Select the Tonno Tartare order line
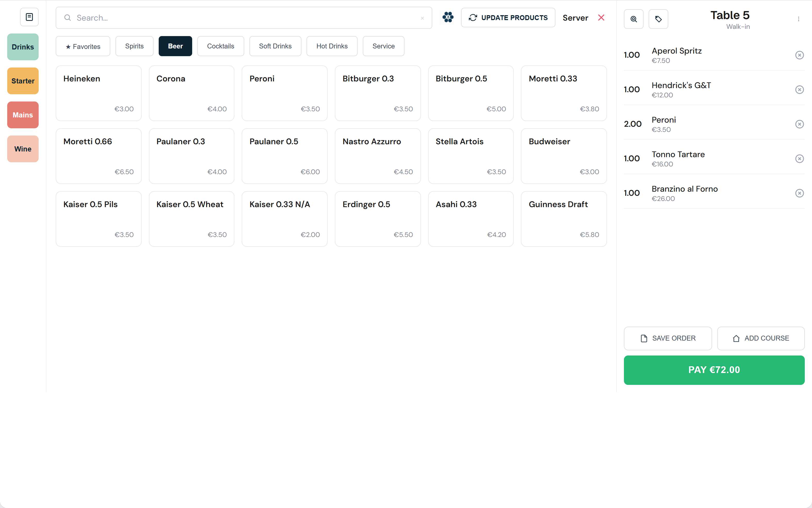The width and height of the screenshot is (812, 508). tap(714, 159)
